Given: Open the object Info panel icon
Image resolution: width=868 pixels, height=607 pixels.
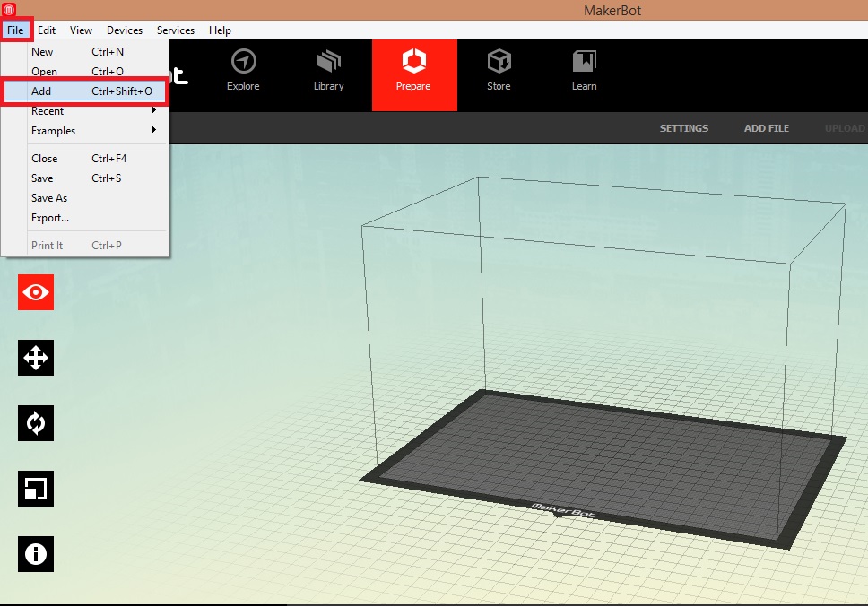Looking at the screenshot, I should click(x=35, y=554).
